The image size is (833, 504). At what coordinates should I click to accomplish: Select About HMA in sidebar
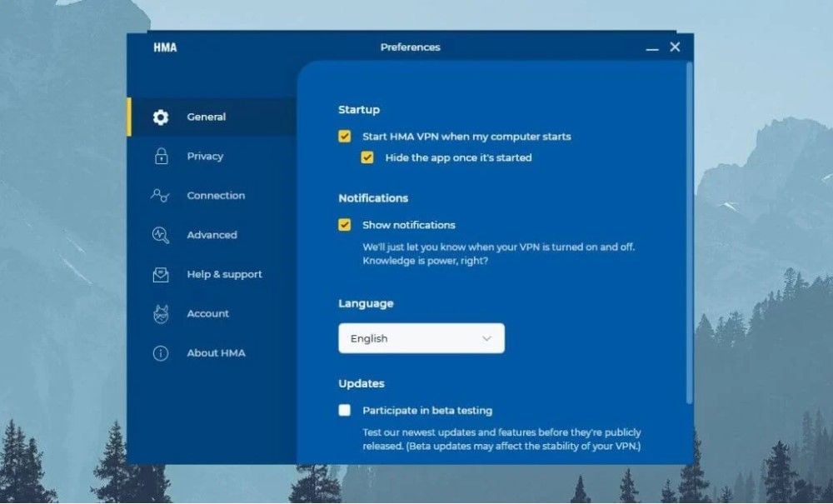click(x=212, y=352)
